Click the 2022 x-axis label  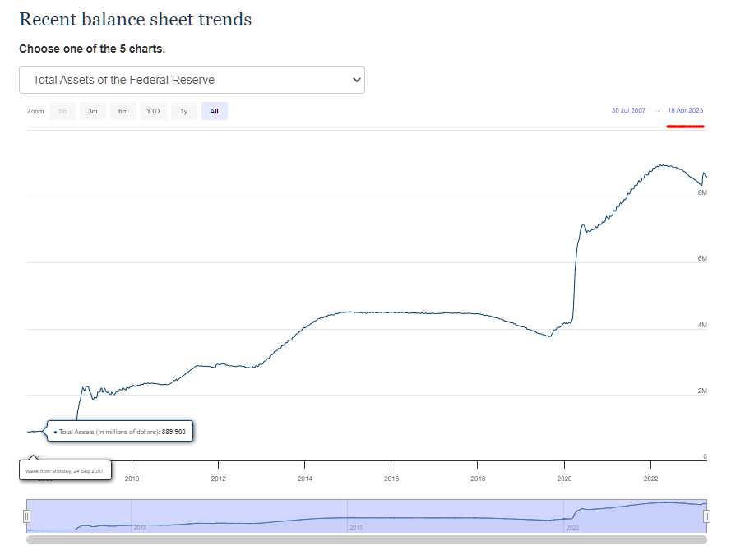(650, 479)
